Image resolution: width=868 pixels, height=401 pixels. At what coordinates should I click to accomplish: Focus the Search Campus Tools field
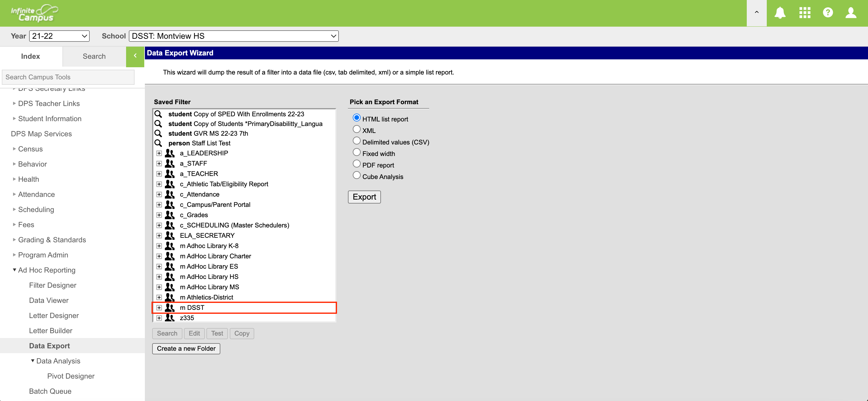click(68, 77)
